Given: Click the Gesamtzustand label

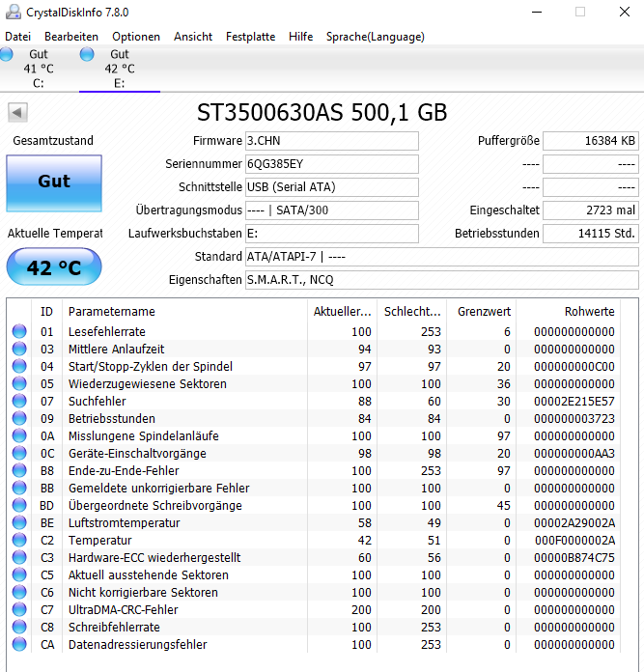Looking at the screenshot, I should [x=53, y=141].
